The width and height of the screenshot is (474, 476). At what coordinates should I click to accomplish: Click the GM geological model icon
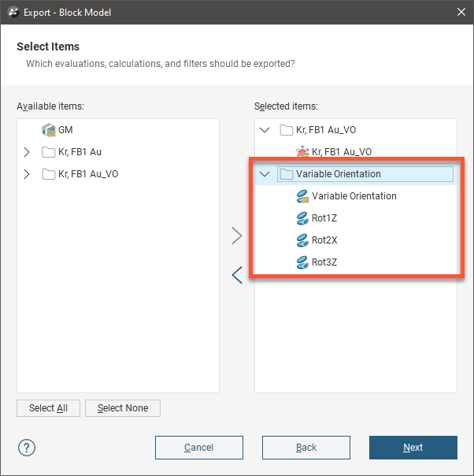coord(48,130)
